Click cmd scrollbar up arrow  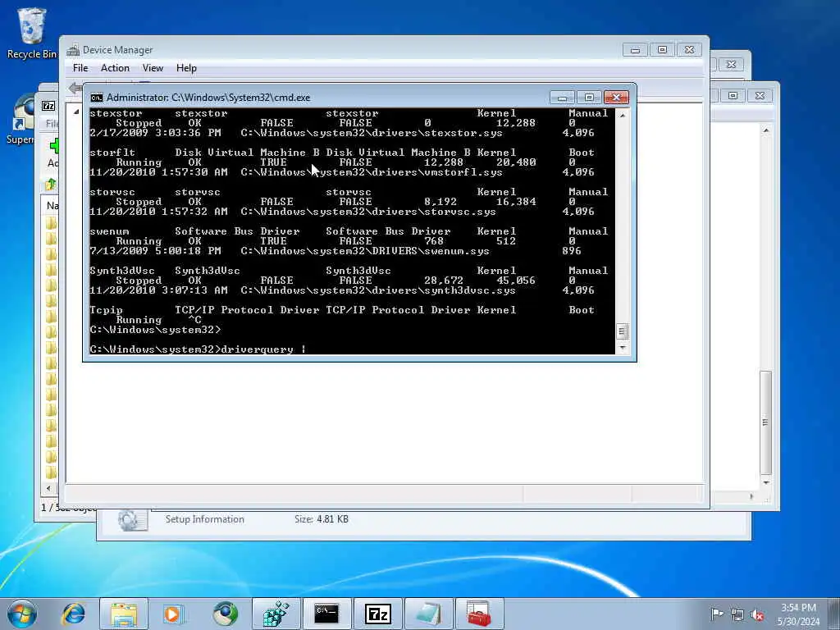point(622,115)
